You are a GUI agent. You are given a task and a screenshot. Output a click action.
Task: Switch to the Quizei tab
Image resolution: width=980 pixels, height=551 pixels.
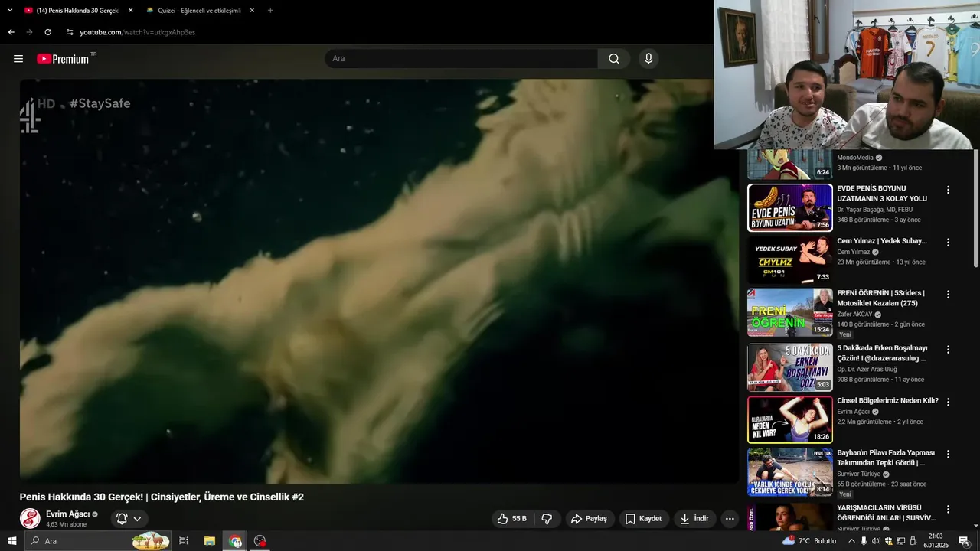tap(201, 11)
